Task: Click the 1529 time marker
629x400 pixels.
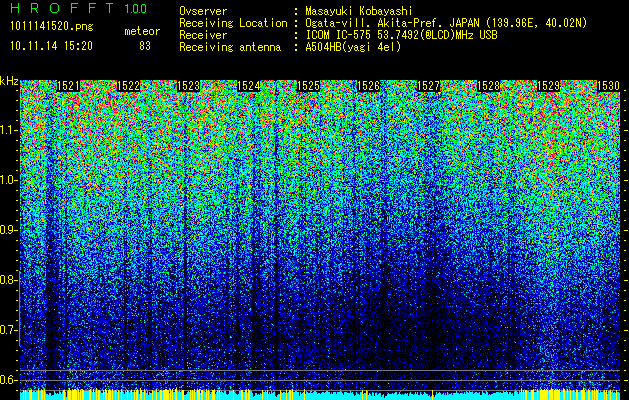Action: [x=548, y=86]
